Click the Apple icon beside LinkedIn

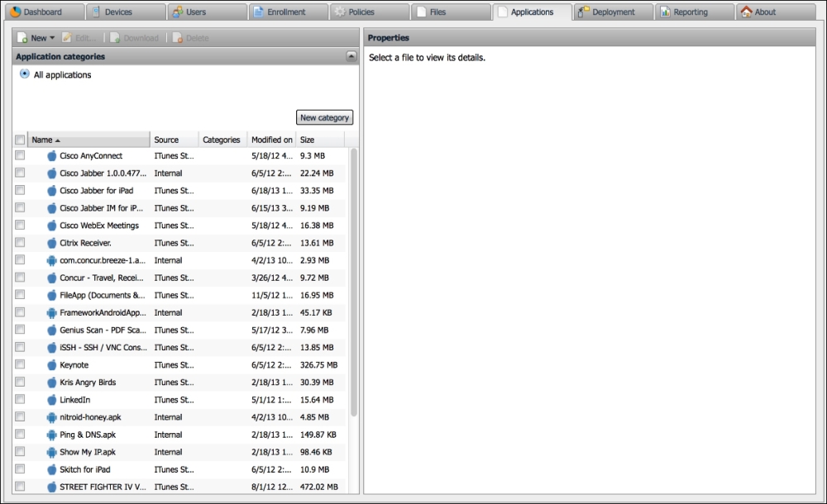click(x=51, y=400)
